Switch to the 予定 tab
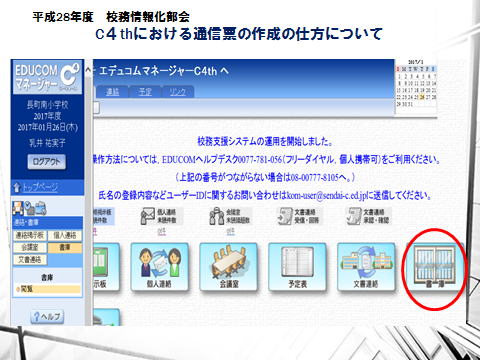Screen dimensions: 480x360 click(145, 92)
